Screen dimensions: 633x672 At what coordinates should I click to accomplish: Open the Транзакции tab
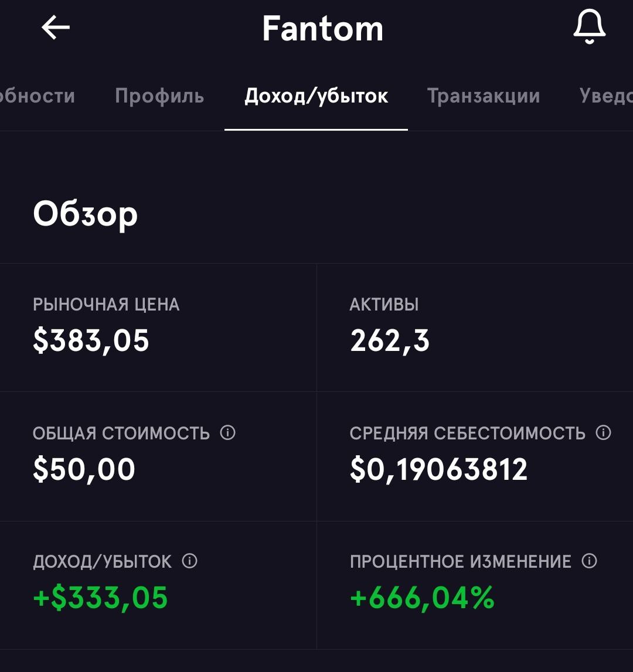coord(484,96)
